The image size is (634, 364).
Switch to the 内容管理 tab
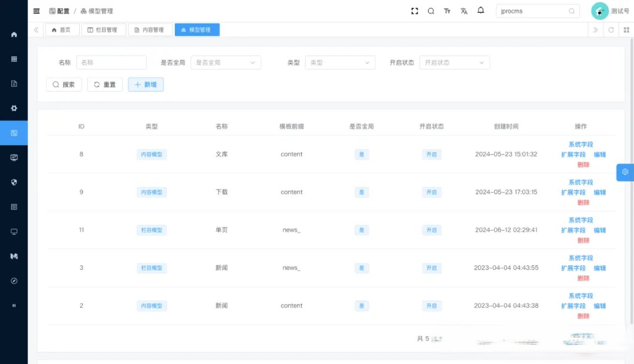tap(150, 30)
